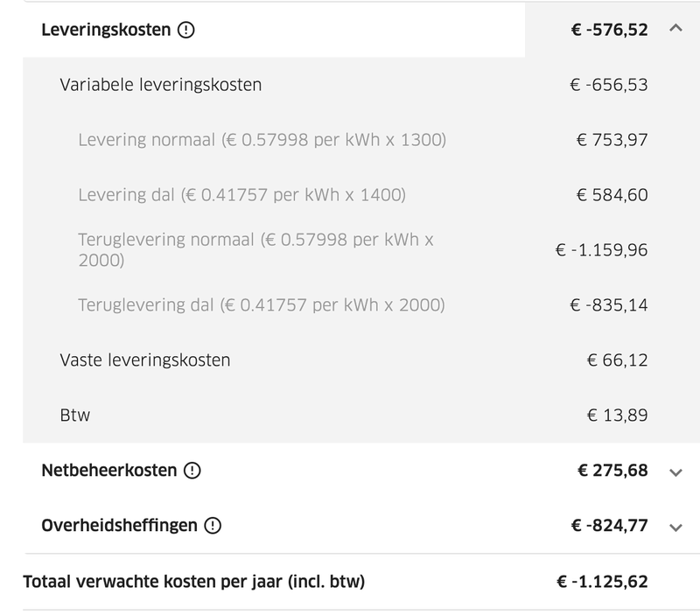Expand the Netbeheerkosten section chevron
Viewport: 700px width, 615px height.
click(x=675, y=472)
